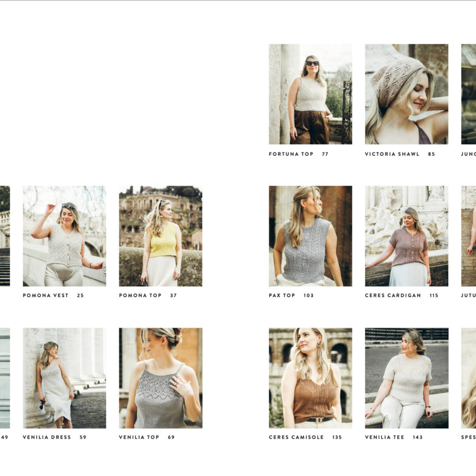Click the 'Fortuna Top 77' caption
Viewport: 476px width, 476px height.
(298, 154)
